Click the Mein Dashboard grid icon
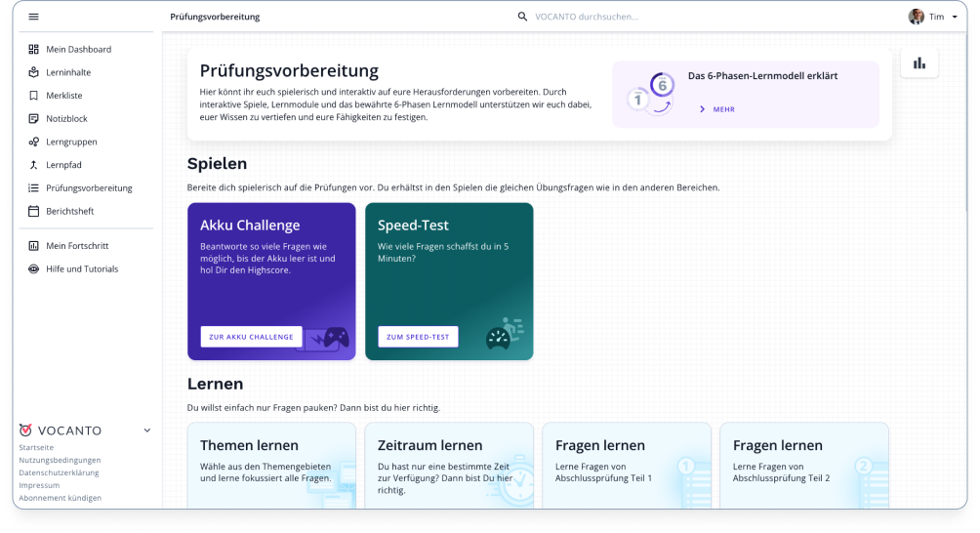 33,49
